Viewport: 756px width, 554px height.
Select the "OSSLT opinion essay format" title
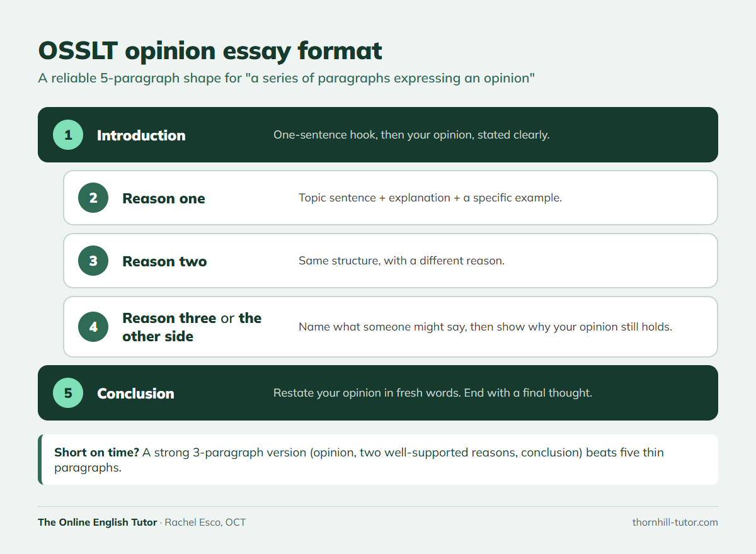point(210,50)
